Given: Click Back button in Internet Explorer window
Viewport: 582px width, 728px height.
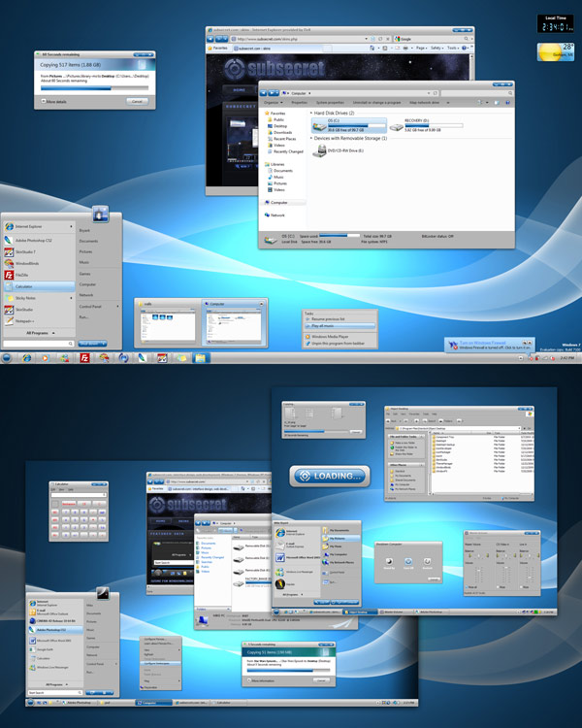Looking at the screenshot, I should coord(210,39).
